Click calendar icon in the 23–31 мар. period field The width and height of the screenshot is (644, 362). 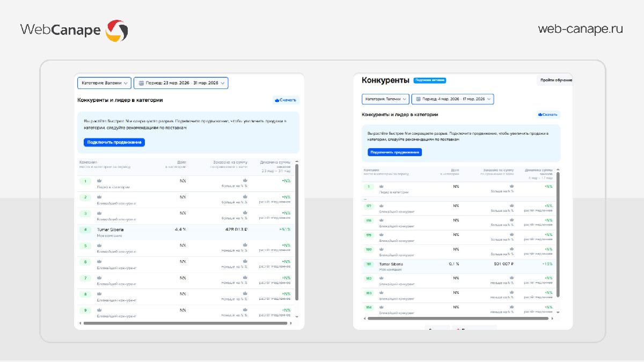[141, 83]
